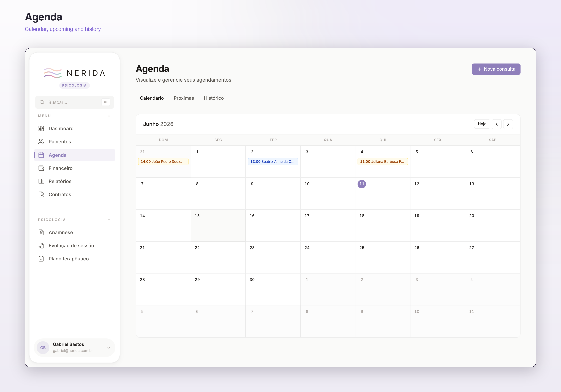Image resolution: width=561 pixels, height=392 pixels.
Task: Click the PSICOLOGIA badge under the logo
Action: (75, 85)
